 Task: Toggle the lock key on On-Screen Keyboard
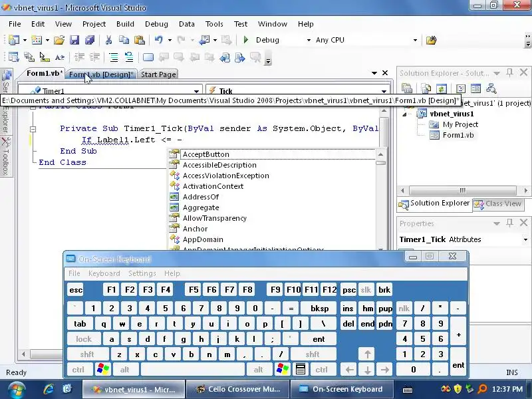[x=84, y=339]
